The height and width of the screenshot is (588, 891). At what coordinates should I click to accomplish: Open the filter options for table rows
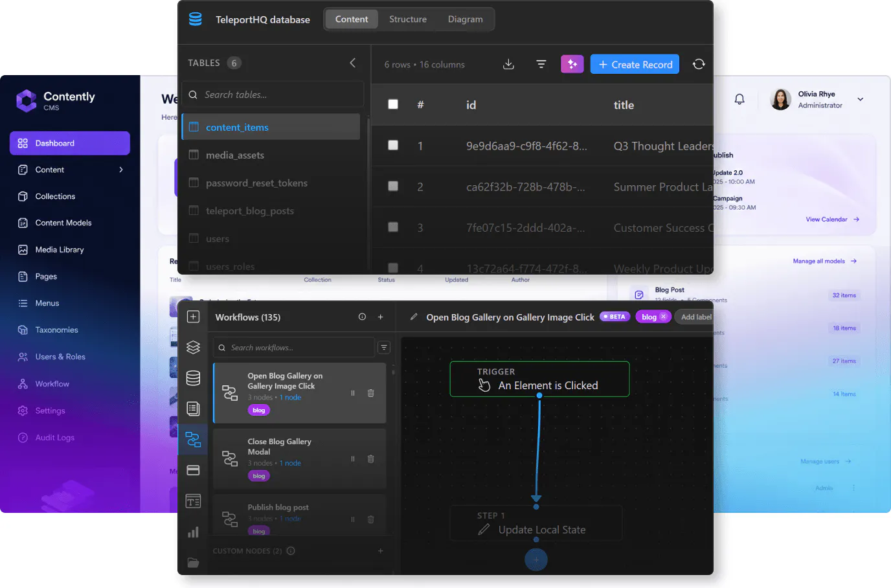coord(541,64)
